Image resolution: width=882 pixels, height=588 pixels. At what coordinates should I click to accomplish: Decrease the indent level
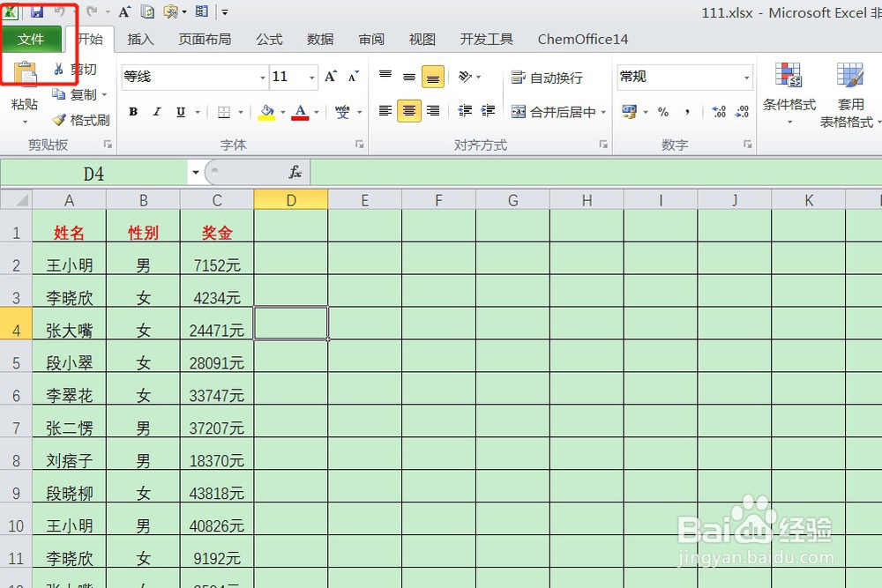click(465, 111)
